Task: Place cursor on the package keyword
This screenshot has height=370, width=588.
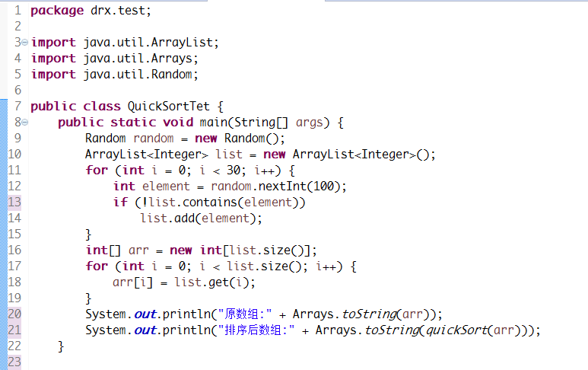Action: pos(57,11)
